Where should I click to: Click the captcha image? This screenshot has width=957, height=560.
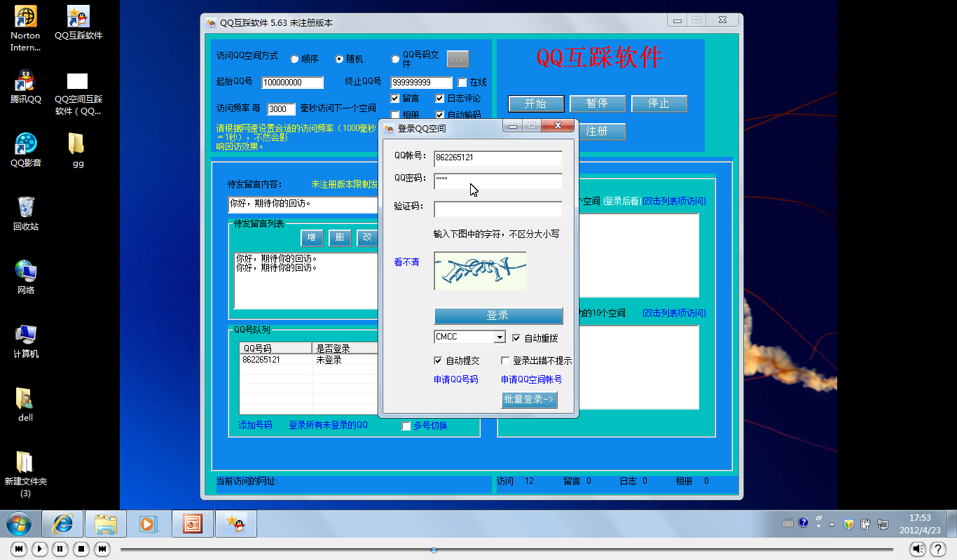[480, 271]
